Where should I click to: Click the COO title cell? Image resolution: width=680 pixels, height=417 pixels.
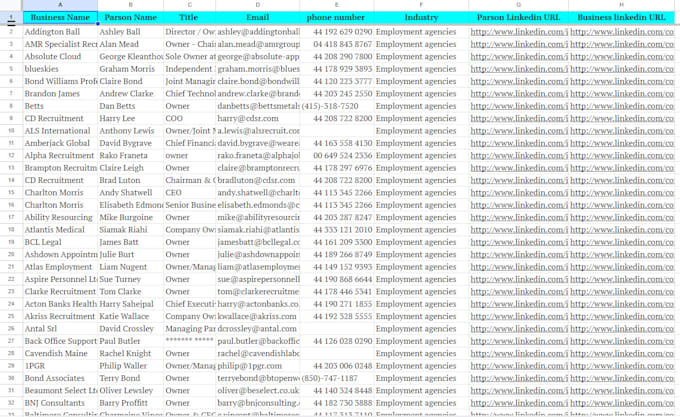pos(189,118)
